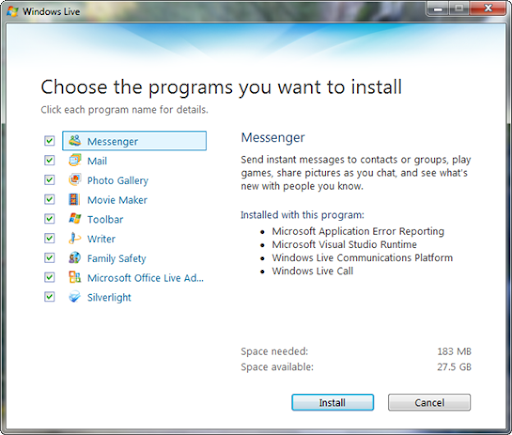View details for Writer program name

pyautogui.click(x=101, y=239)
